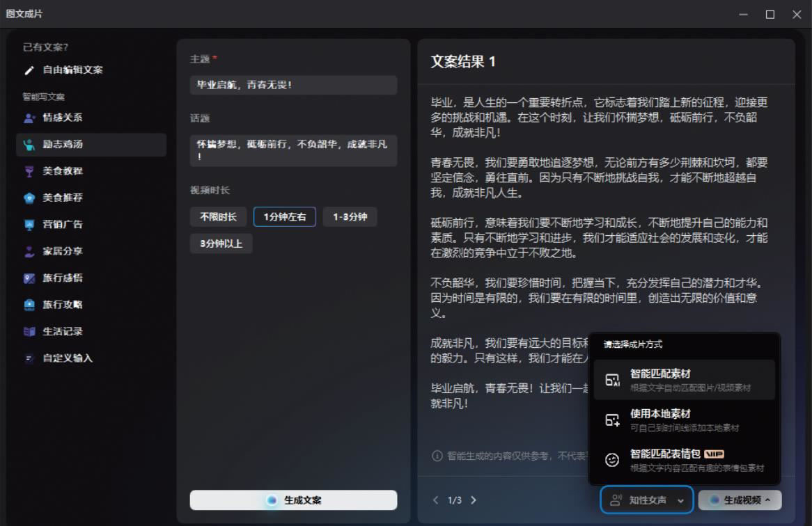Image resolution: width=812 pixels, height=526 pixels.
Task: Click the 智能写文案 section label
Action: pyautogui.click(x=43, y=97)
